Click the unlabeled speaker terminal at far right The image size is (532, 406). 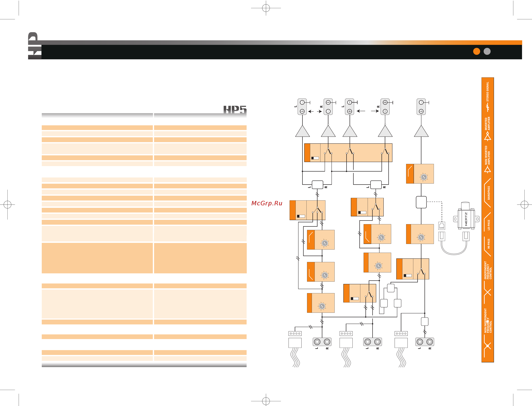point(421,107)
